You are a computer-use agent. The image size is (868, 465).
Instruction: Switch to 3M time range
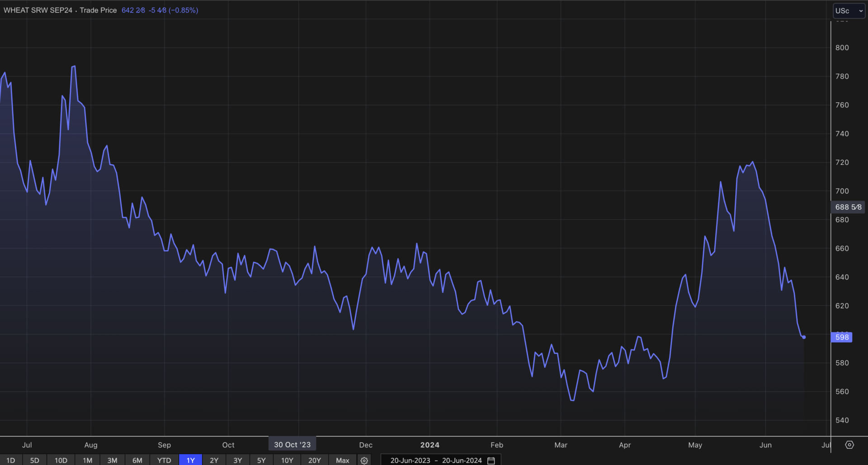112,460
